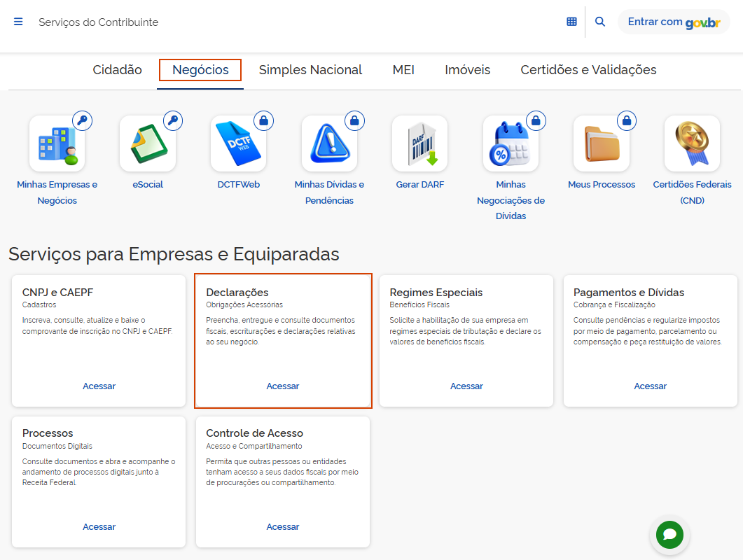Open the Gerar DARF icon
The height and width of the screenshot is (560, 743).
point(419,144)
